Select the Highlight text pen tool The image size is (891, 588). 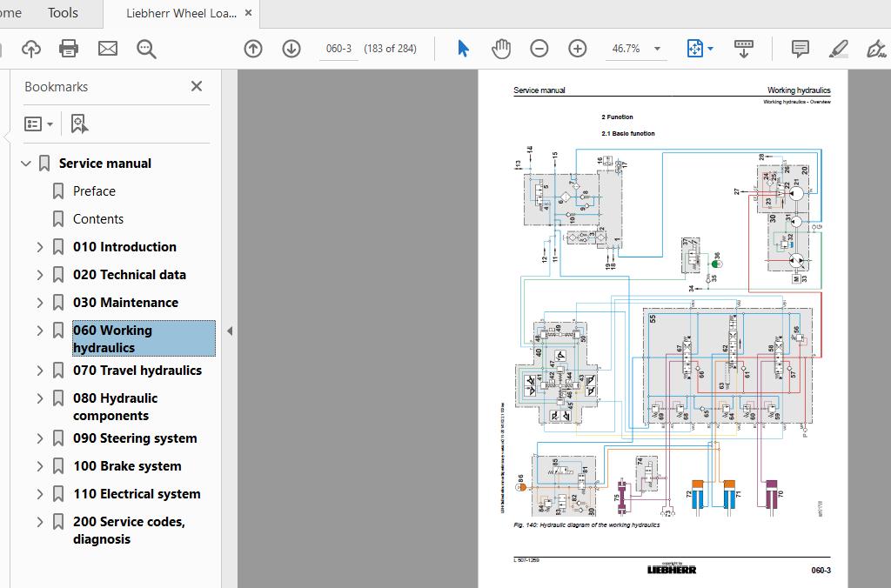[x=839, y=49]
